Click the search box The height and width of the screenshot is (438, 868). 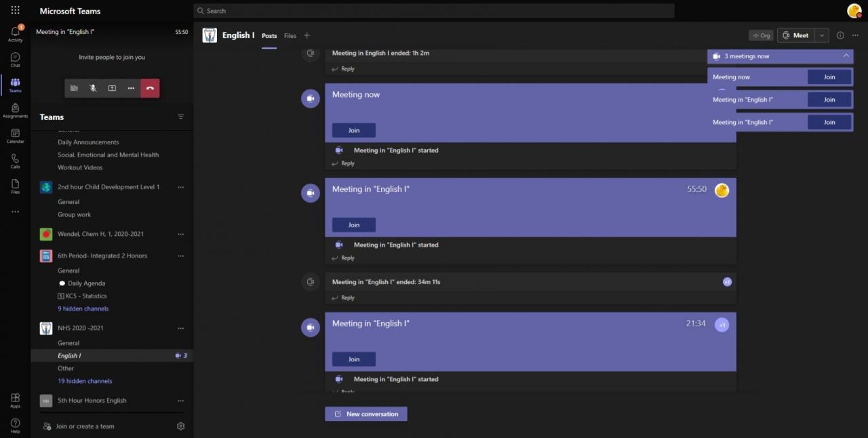[x=434, y=11]
